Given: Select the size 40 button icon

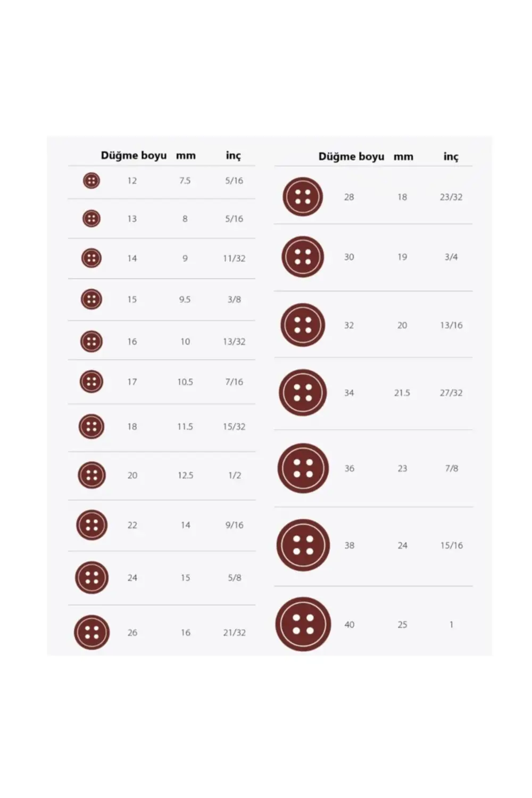Looking at the screenshot, I should pyautogui.click(x=303, y=625).
